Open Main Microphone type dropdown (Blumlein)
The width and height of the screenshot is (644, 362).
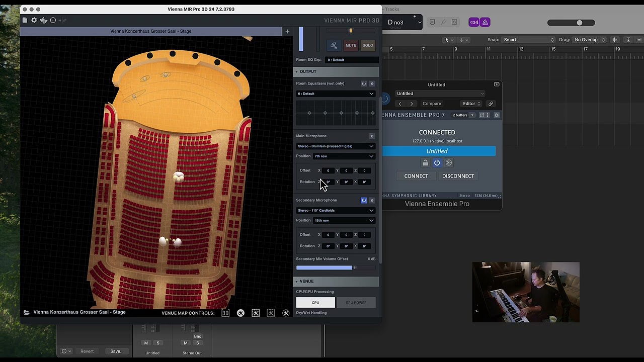335,146
